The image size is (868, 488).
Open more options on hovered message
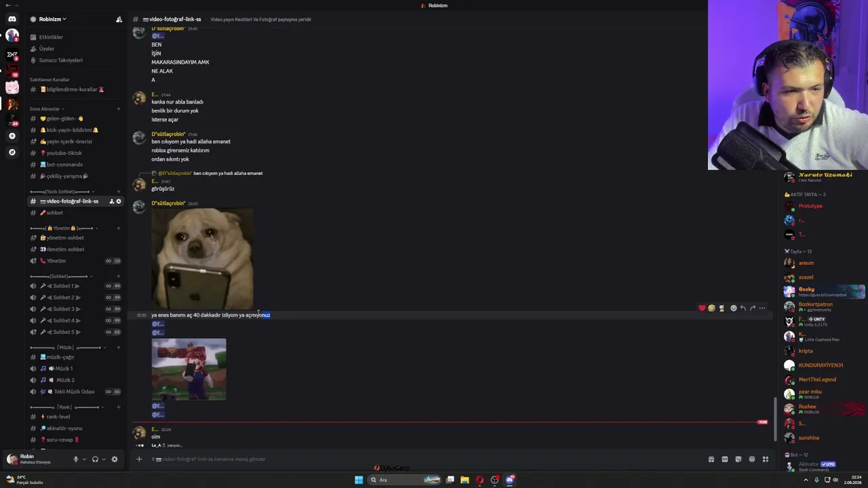point(762,308)
